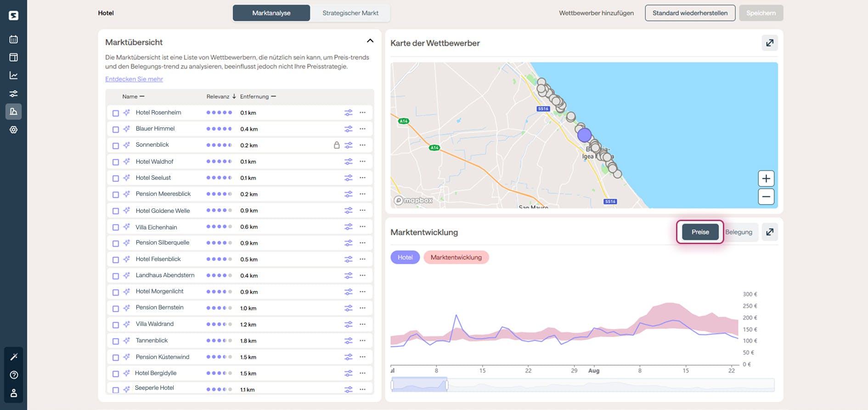Open the Entdecken Sie mehr link
This screenshot has width=868, height=410.
point(134,79)
